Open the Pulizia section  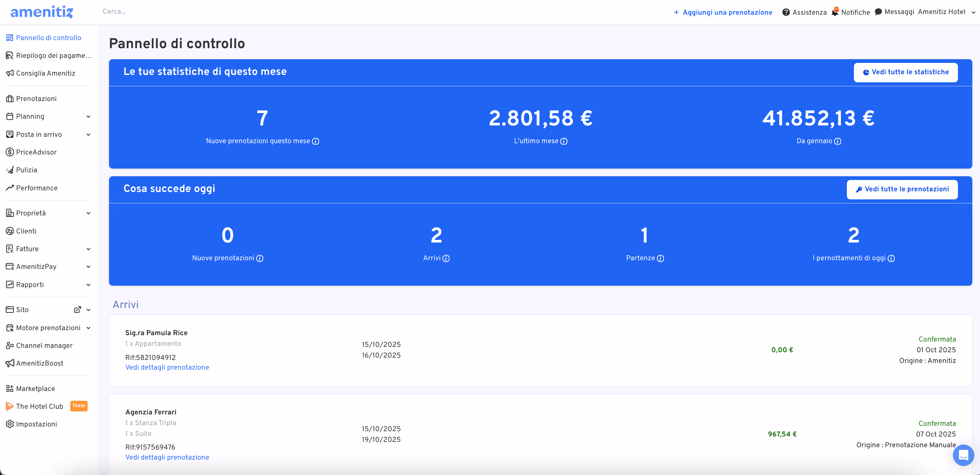(x=26, y=170)
